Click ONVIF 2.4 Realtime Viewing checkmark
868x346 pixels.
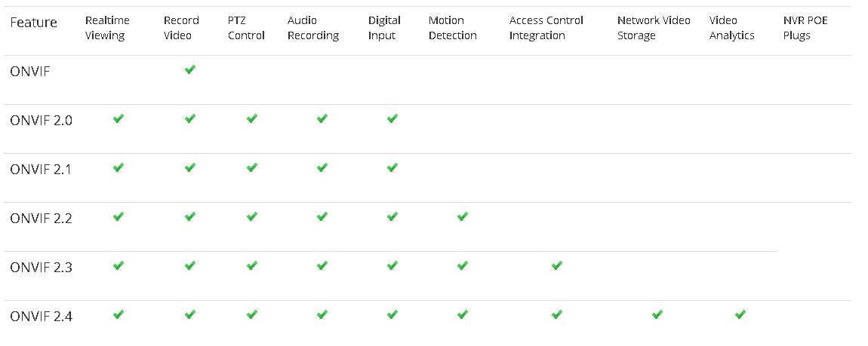118,314
